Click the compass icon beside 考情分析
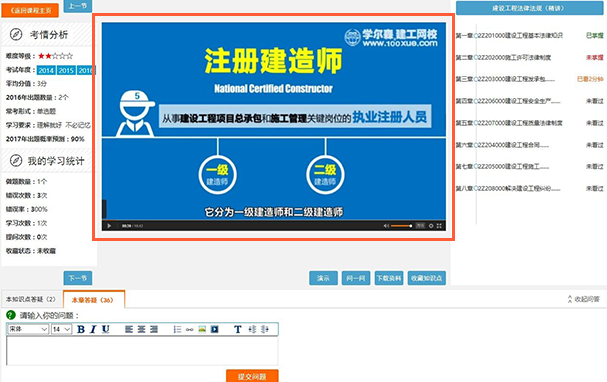The width and height of the screenshot is (607, 382). [x=16, y=34]
